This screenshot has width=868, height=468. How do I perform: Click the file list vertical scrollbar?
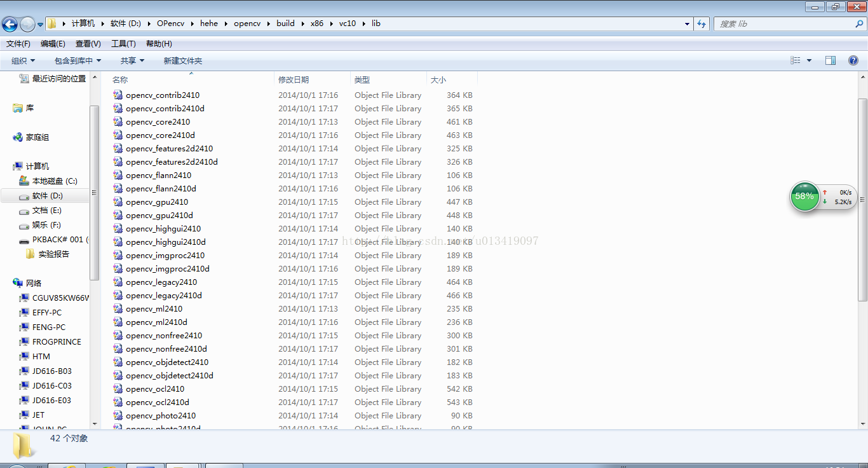[862, 199]
